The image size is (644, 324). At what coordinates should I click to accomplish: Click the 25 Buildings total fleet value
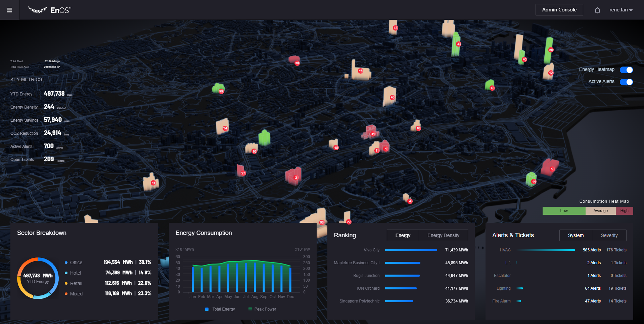(52, 61)
